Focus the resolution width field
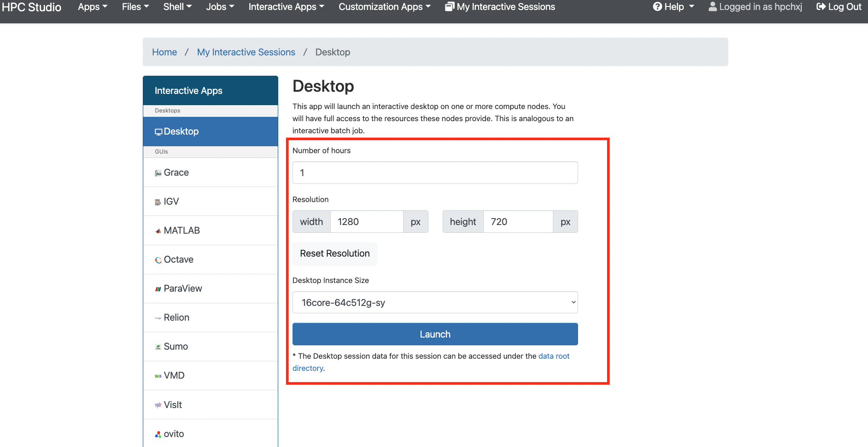868x447 pixels. point(367,222)
